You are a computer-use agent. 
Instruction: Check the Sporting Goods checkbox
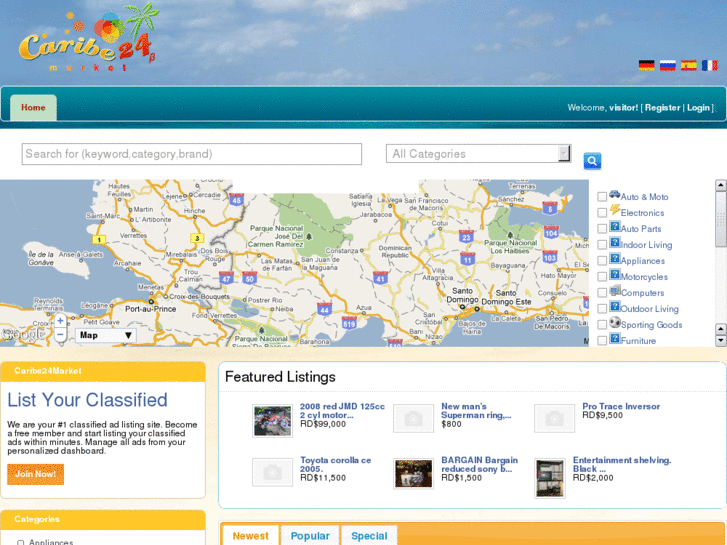coord(602,325)
